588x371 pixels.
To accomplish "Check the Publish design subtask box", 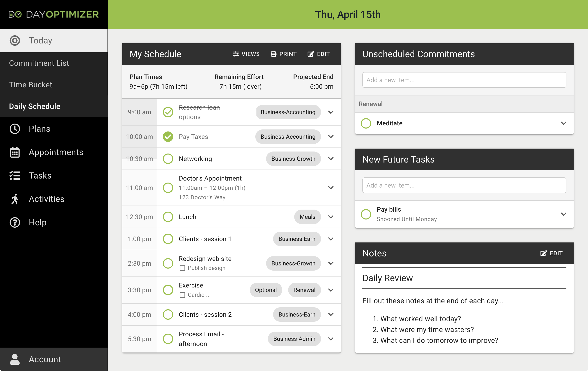I will [182, 268].
